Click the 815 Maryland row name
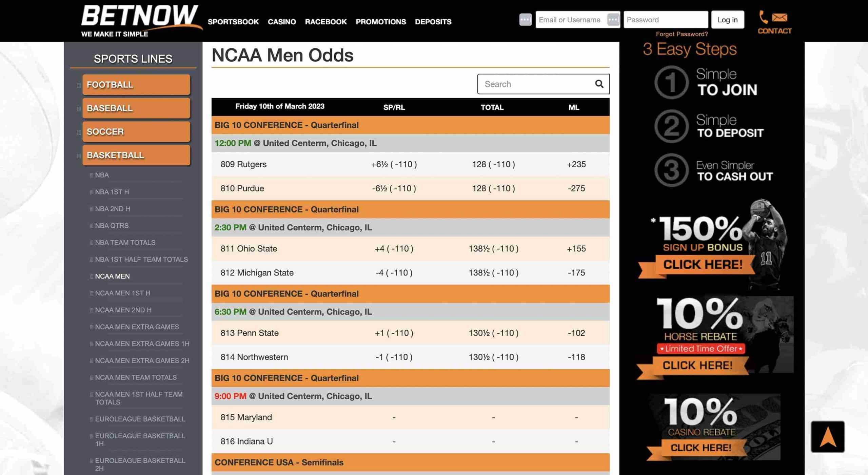868x475 pixels. [246, 417]
